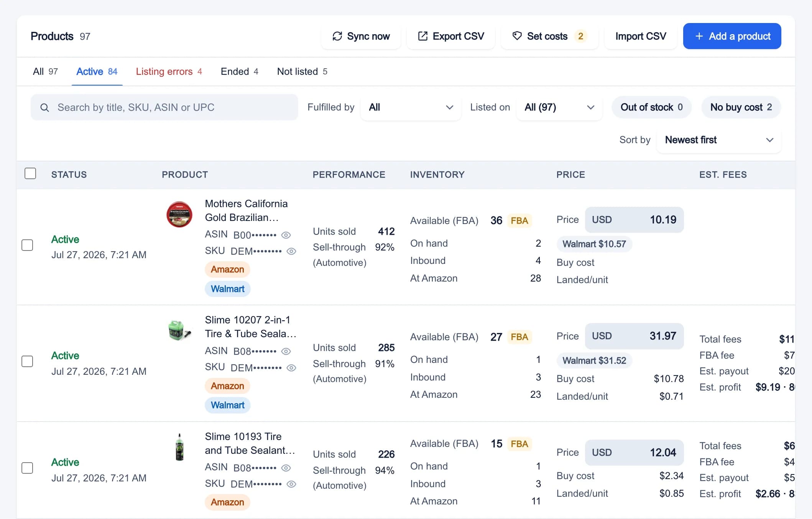Click the Export CSV button
Screen dimensions: 812x519
[450, 36]
